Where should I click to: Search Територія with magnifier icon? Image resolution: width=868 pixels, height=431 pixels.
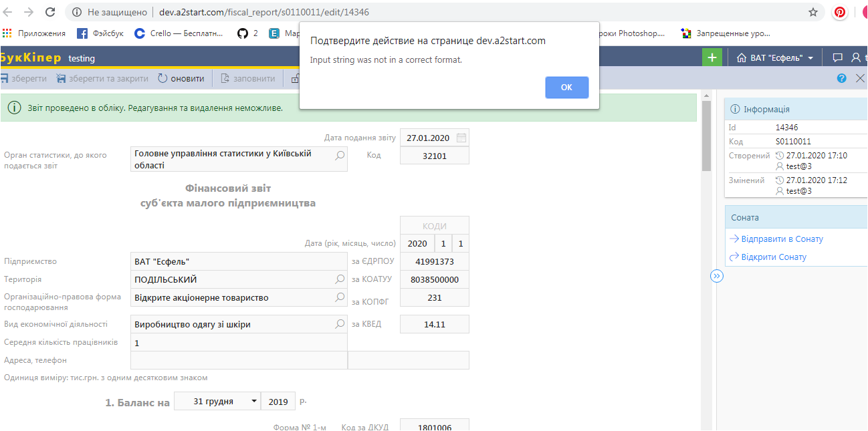click(x=340, y=279)
